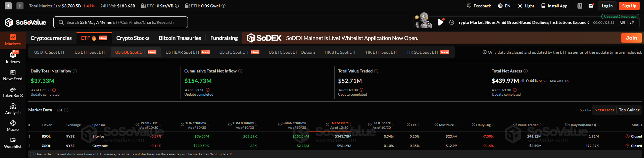
Task: Click info icon beside Daily Total Net Inflow
Action: tap(75, 71)
